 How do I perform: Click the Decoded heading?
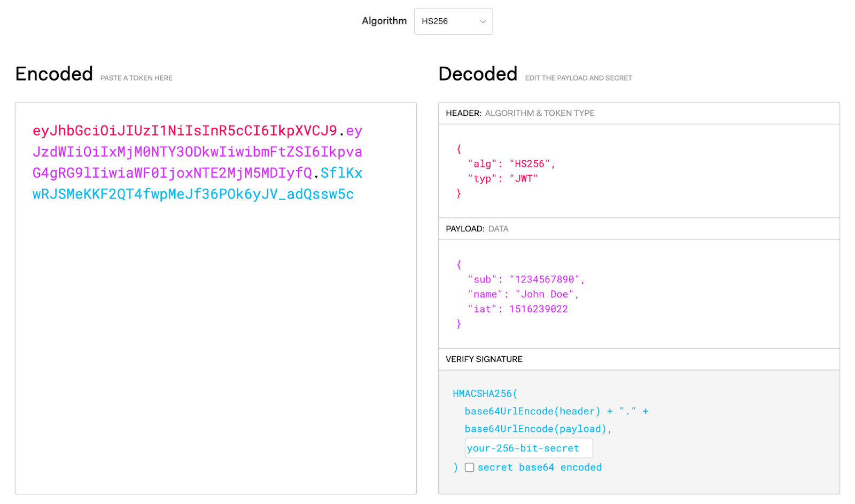[x=478, y=74]
